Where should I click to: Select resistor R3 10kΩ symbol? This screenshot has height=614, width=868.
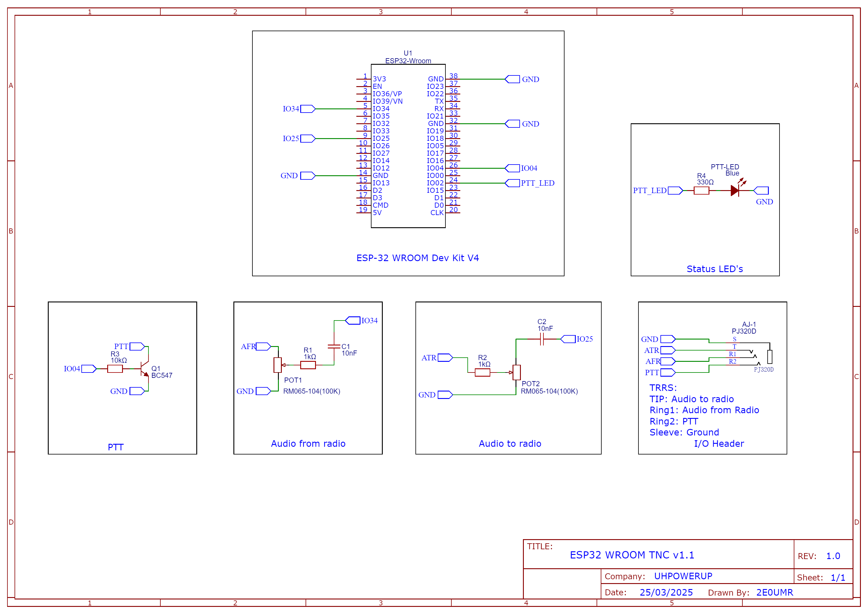click(x=115, y=369)
